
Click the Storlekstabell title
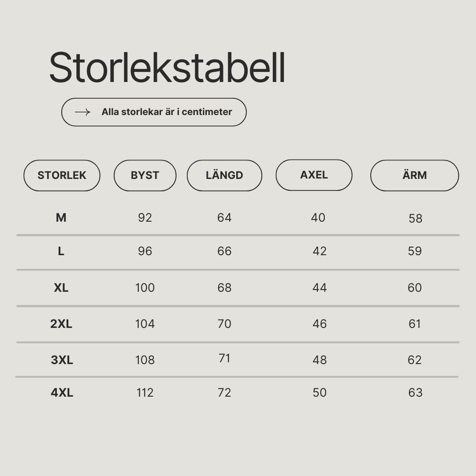pos(167,67)
